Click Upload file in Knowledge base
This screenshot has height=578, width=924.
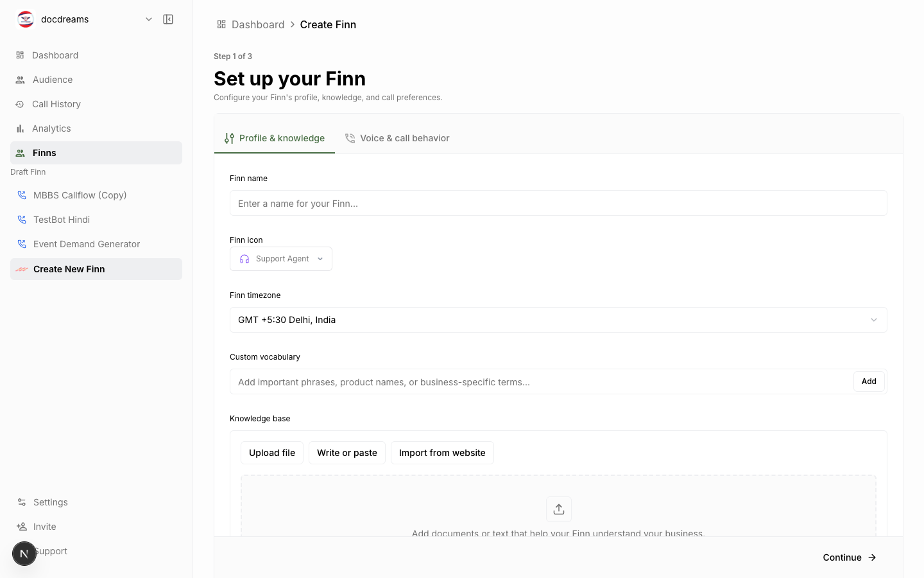pos(272,453)
